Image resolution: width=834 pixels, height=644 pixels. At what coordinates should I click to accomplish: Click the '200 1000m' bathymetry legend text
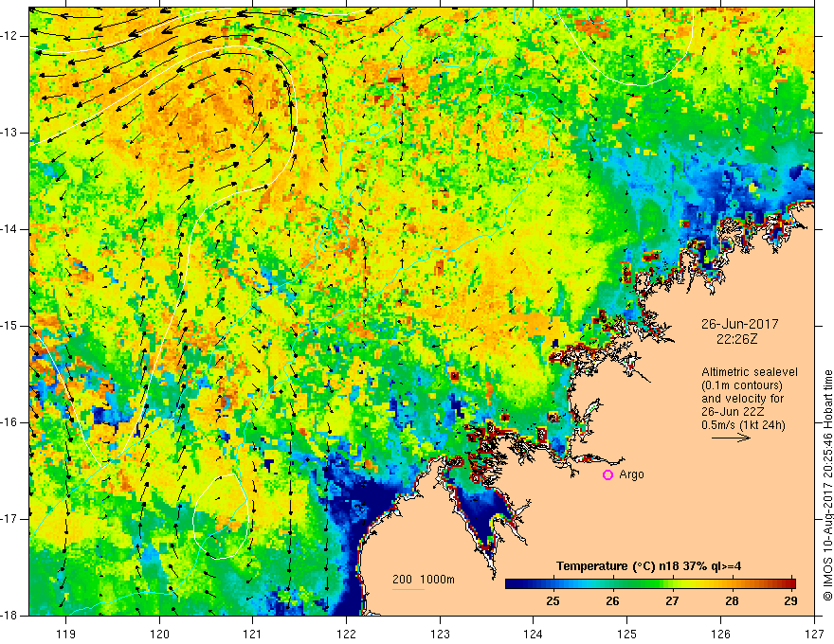[x=424, y=580]
